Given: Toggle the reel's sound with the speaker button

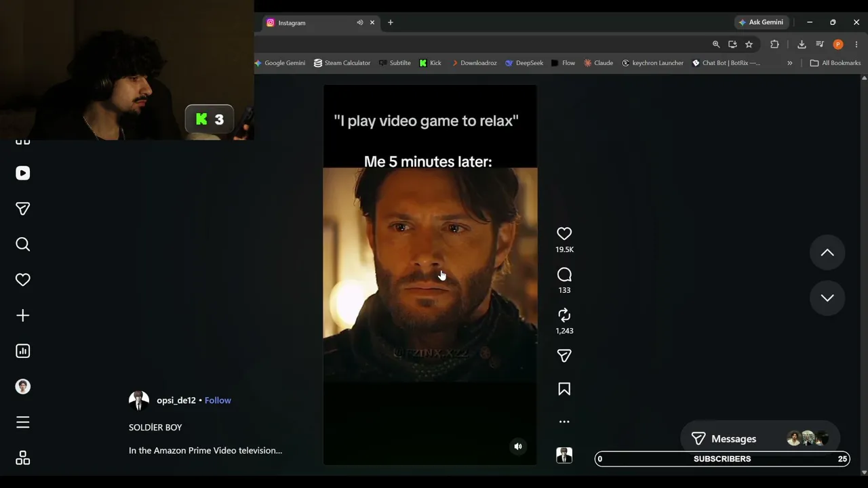Looking at the screenshot, I should pyautogui.click(x=518, y=447).
